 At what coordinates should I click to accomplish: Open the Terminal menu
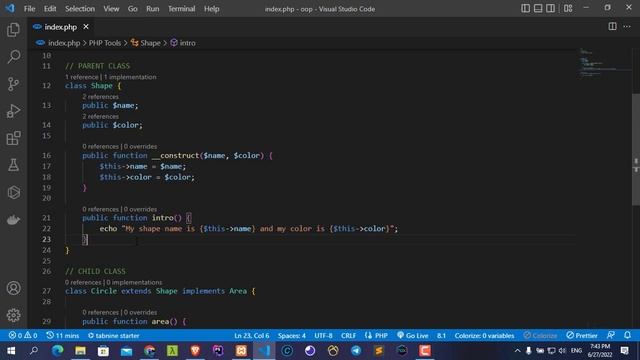182,9
